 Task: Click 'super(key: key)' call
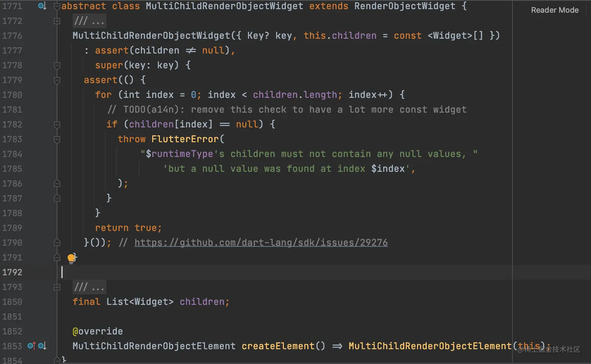tap(137, 65)
